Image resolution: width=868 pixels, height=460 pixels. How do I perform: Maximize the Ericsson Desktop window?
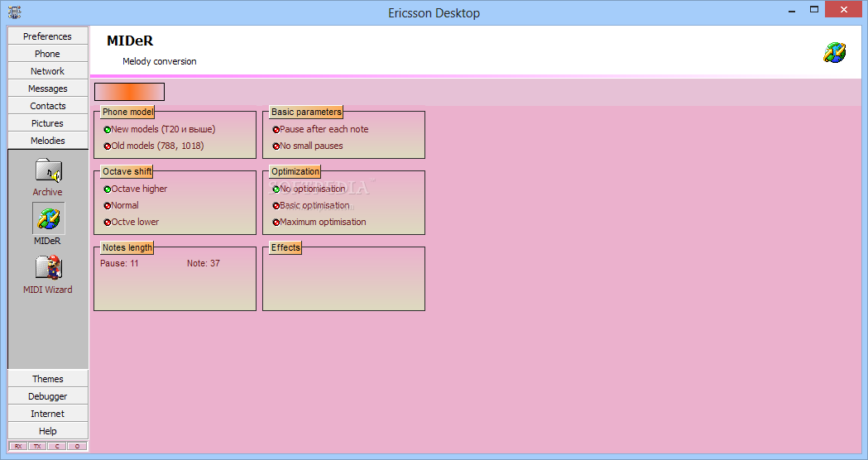coord(814,9)
